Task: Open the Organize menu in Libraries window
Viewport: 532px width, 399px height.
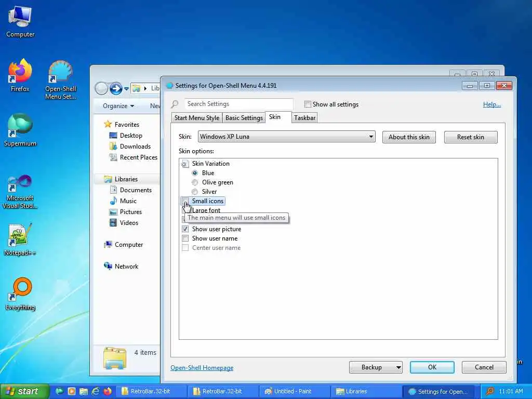Action: click(x=118, y=106)
